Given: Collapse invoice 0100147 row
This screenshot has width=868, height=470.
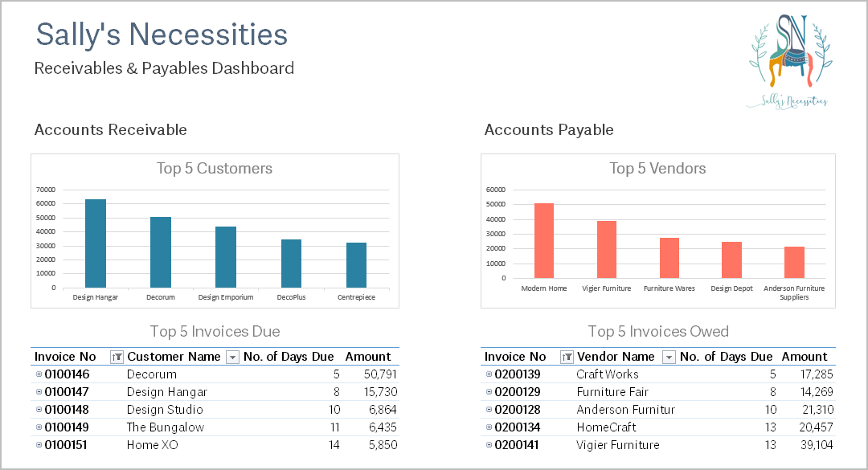Looking at the screenshot, I should tap(39, 392).
